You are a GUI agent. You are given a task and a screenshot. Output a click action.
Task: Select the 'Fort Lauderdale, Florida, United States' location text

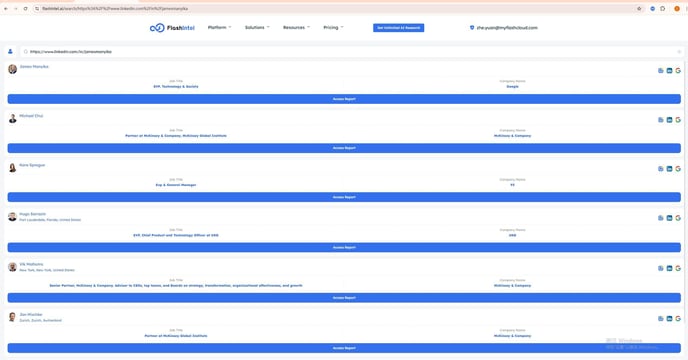[x=50, y=220]
